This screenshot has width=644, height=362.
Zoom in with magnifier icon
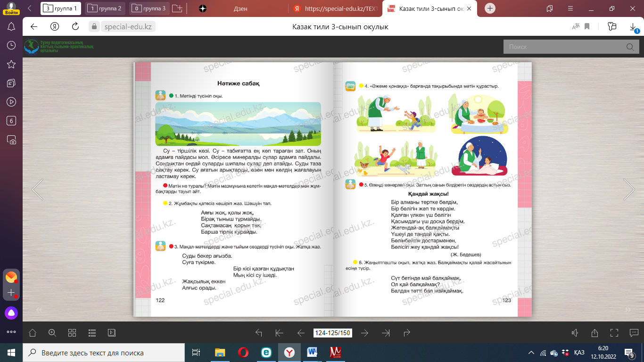52,333
